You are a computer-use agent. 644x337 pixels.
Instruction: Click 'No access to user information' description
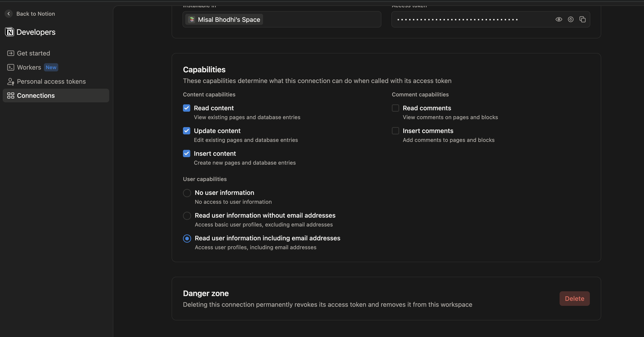click(x=233, y=202)
